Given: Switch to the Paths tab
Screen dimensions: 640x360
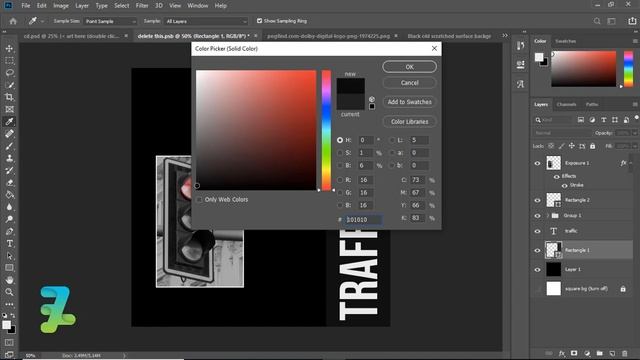Looking at the screenshot, I should click(592, 104).
